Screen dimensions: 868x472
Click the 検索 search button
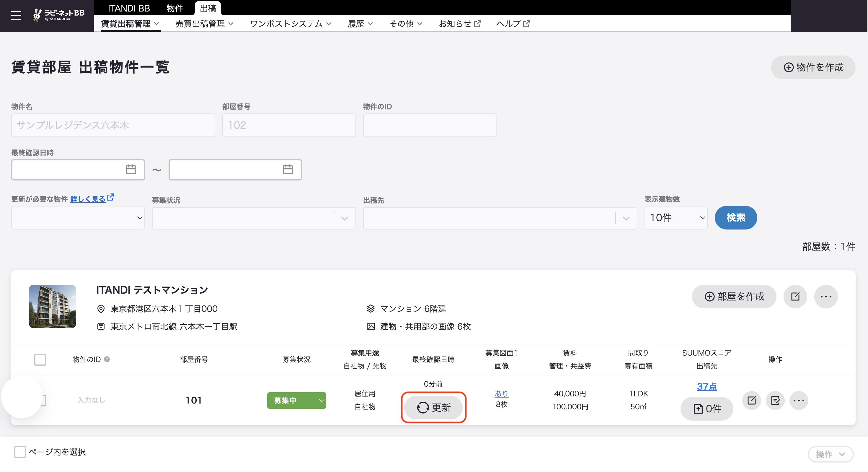(x=735, y=218)
